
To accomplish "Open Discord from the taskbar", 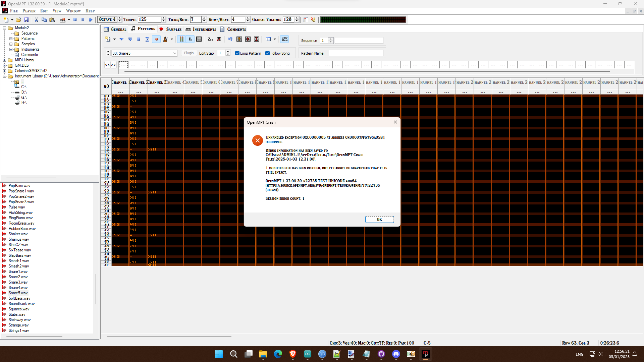I will coord(396,354).
